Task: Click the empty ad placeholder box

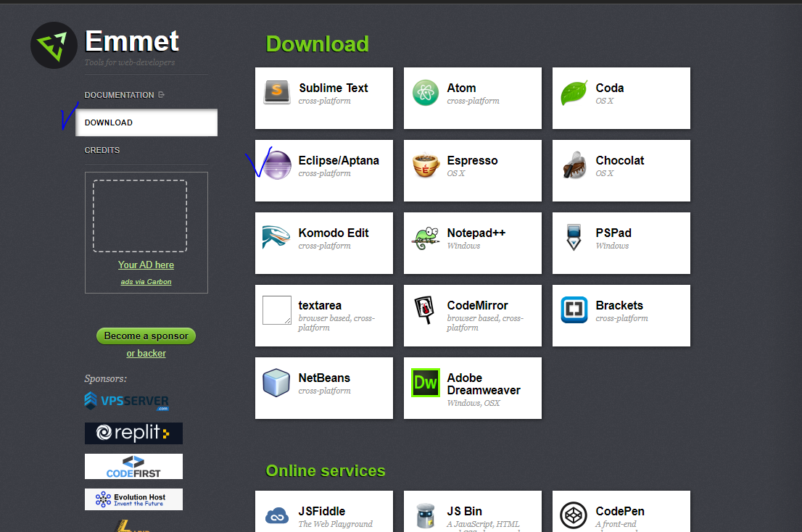Action: (140, 216)
